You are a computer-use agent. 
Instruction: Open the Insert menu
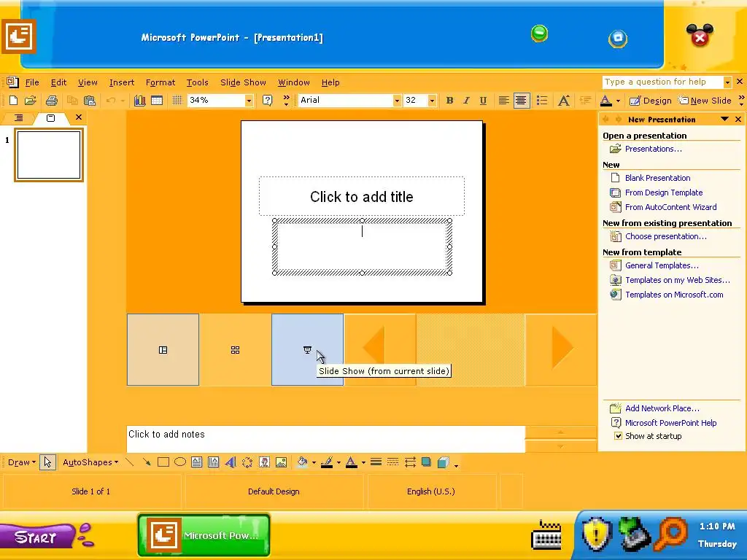click(122, 82)
